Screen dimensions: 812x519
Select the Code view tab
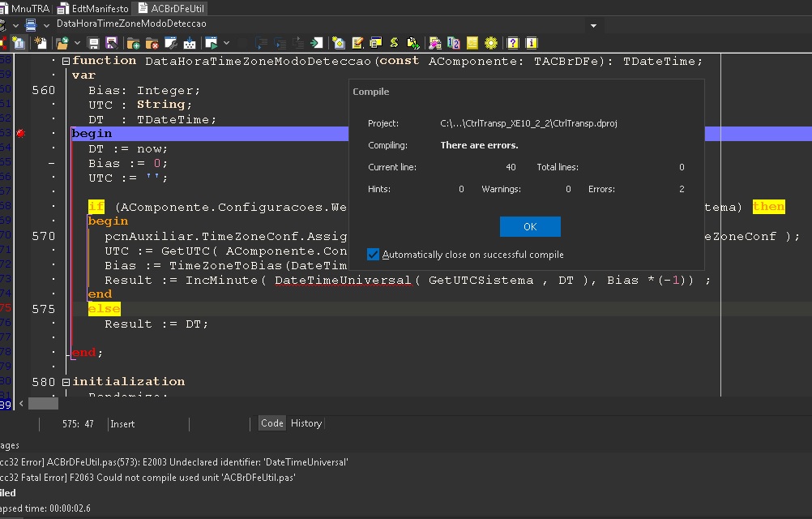[x=271, y=423]
